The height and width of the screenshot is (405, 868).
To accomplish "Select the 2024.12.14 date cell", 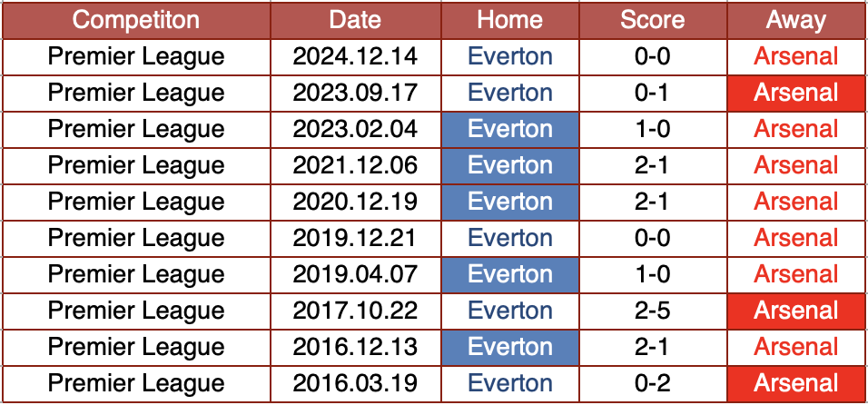I will coord(355,56).
